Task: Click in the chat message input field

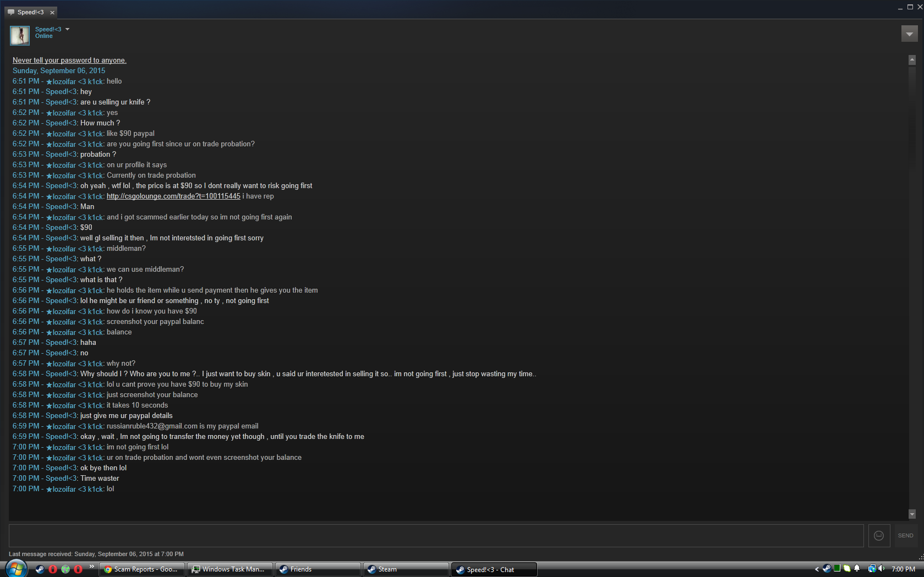Action: point(436,536)
